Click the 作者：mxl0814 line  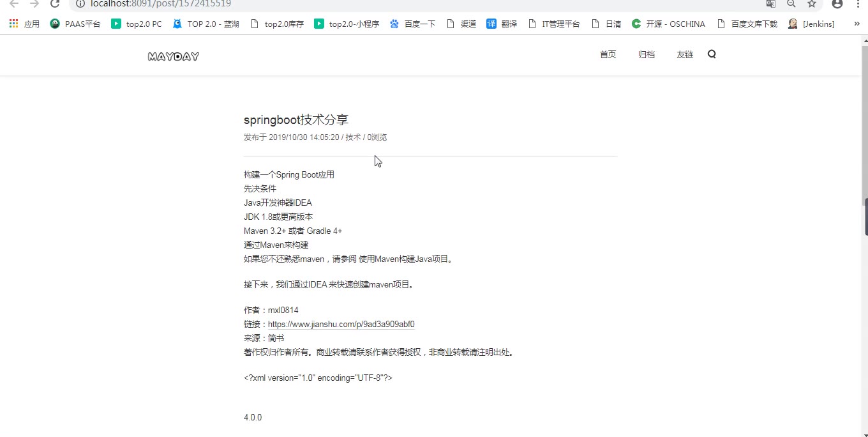[271, 310]
